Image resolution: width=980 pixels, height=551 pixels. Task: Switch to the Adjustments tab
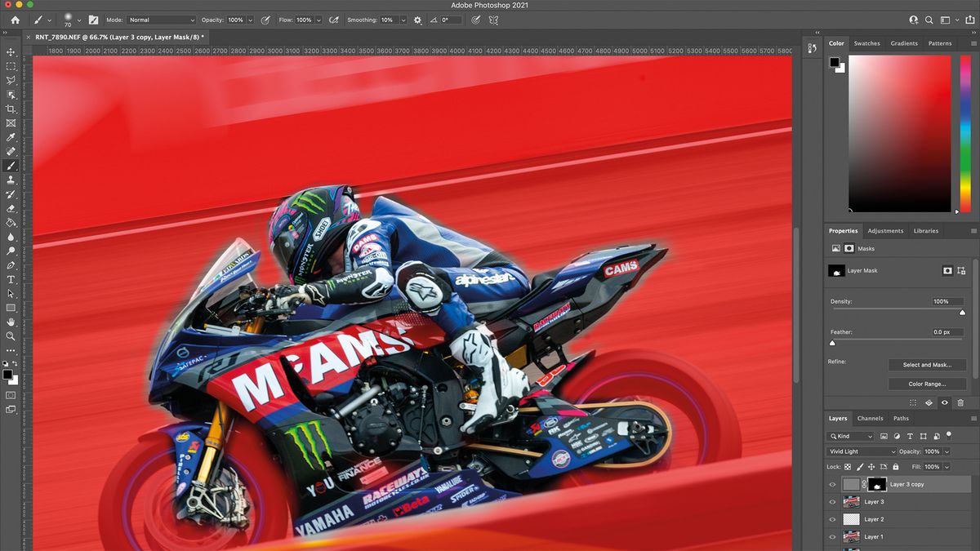click(885, 231)
